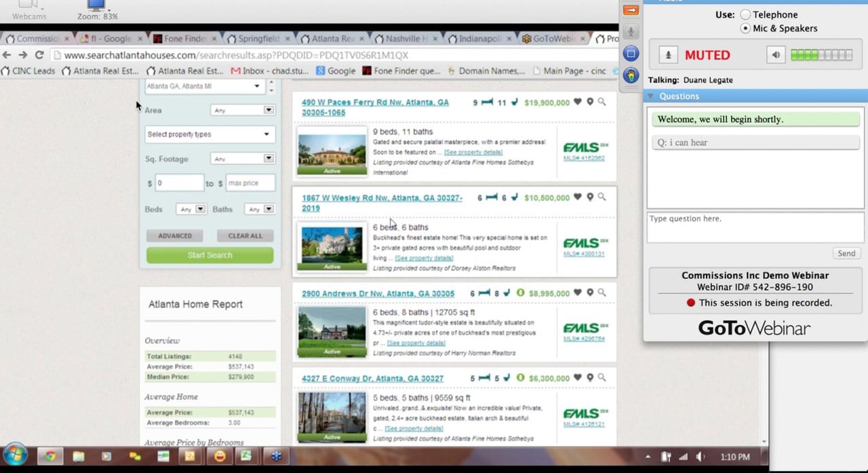Image resolution: width=868 pixels, height=473 pixels.
Task: Collapse the Questions section
Action: (x=651, y=96)
